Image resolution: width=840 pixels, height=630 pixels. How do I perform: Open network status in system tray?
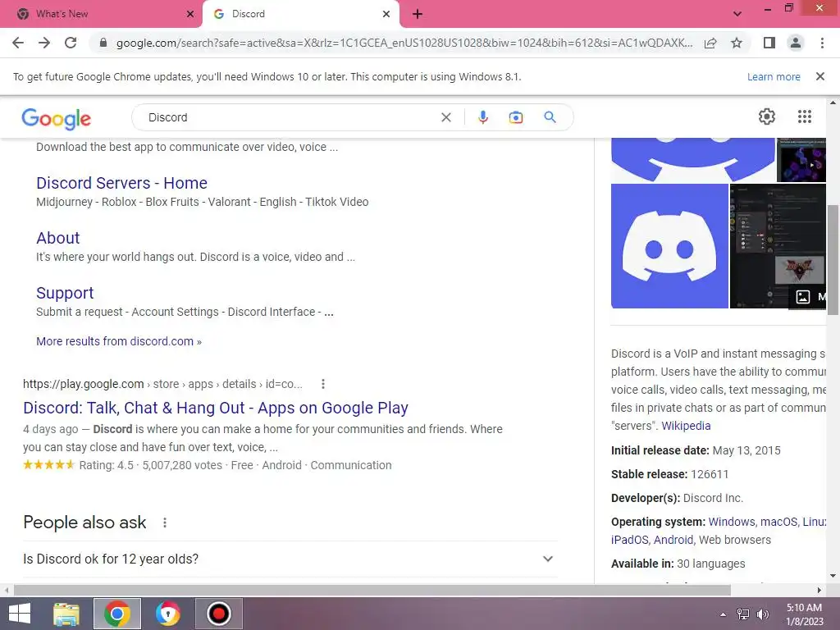(x=743, y=614)
